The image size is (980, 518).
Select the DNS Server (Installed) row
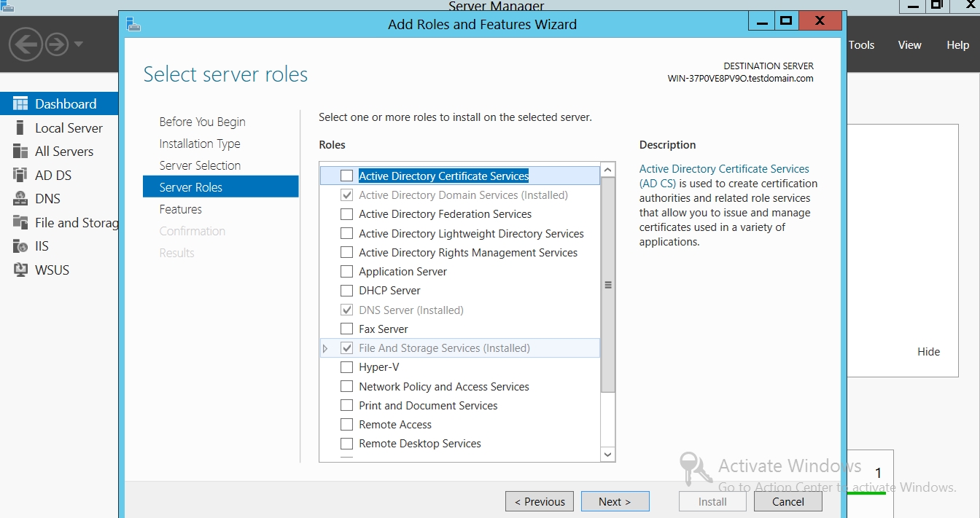(460, 310)
